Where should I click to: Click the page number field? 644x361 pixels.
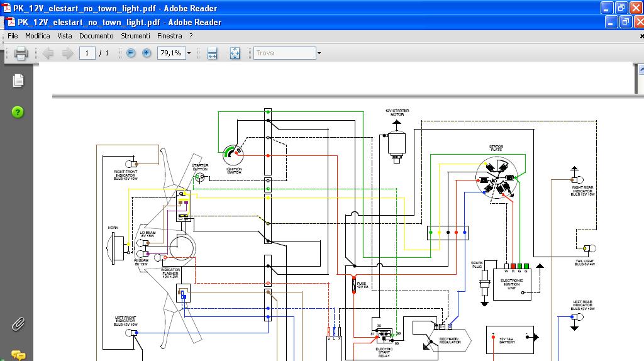pos(87,53)
